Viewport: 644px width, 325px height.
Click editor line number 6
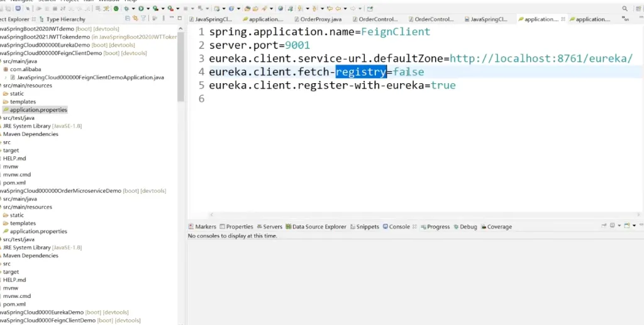tap(201, 99)
